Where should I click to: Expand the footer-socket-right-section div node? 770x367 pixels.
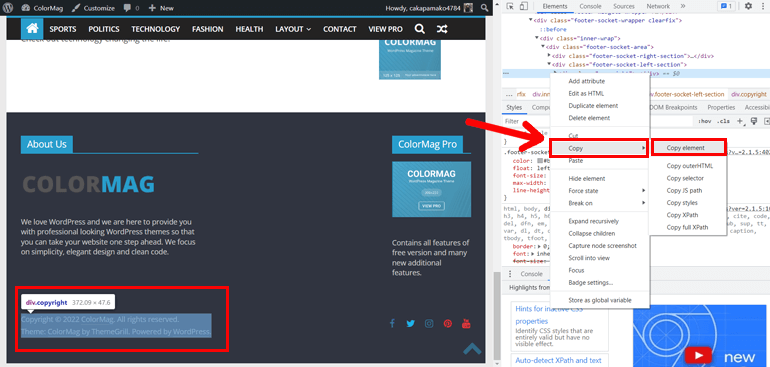coord(550,56)
